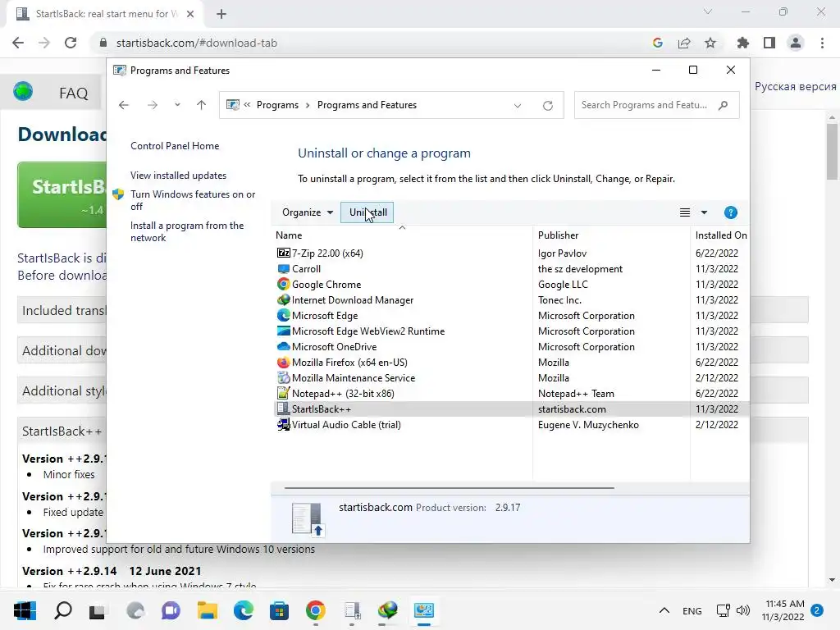
Task: Sort by Name column header
Action: coord(402,235)
